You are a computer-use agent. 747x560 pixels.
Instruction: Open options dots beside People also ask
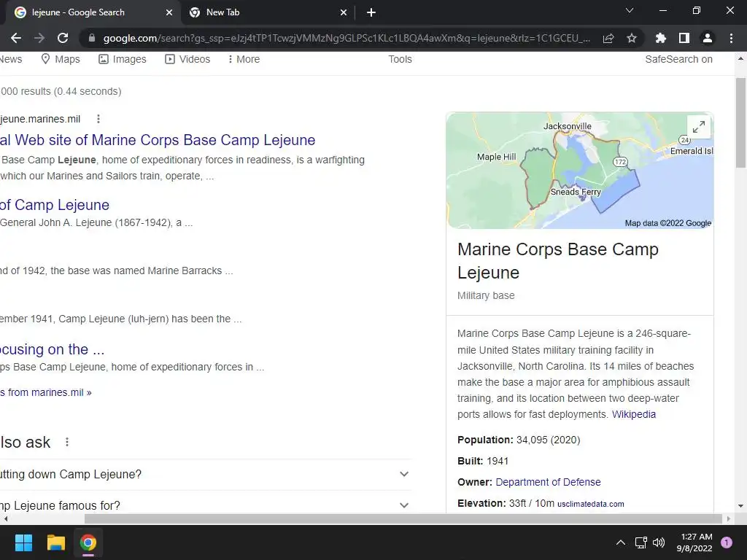tap(67, 442)
